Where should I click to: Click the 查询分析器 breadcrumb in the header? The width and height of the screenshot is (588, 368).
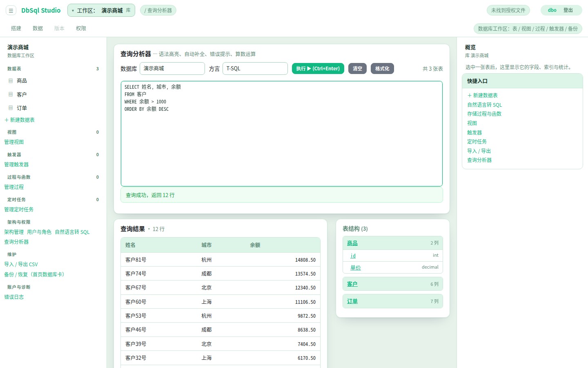pyautogui.click(x=158, y=10)
